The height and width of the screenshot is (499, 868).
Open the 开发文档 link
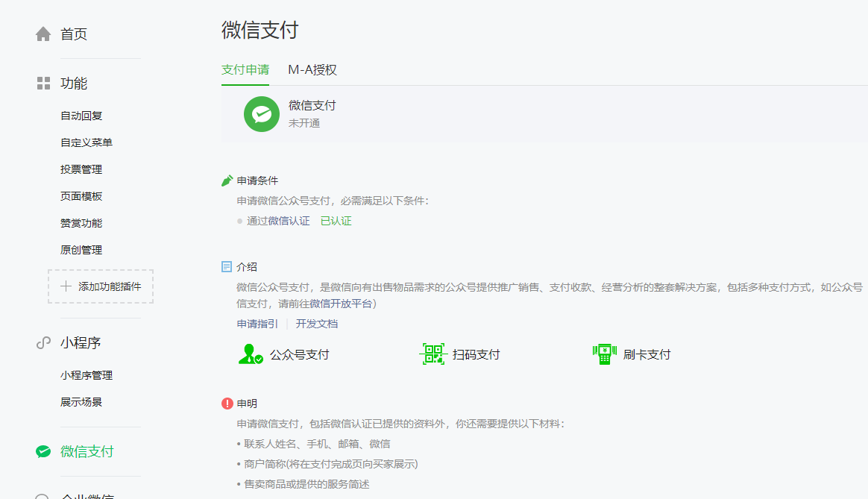pyautogui.click(x=317, y=324)
